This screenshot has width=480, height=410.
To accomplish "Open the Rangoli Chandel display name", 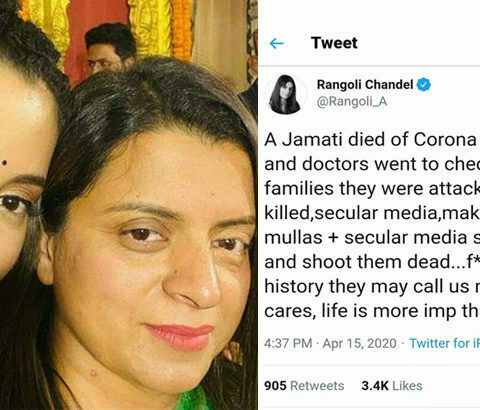I will click(365, 85).
